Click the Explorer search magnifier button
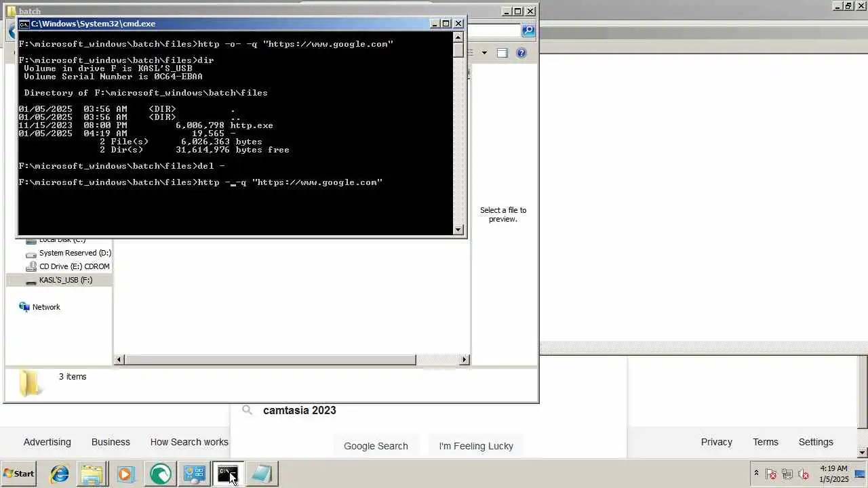The height and width of the screenshot is (488, 868). [528, 30]
